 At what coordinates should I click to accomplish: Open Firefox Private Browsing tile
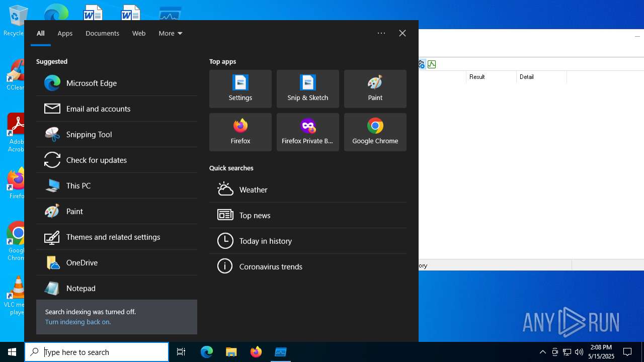[308, 132]
